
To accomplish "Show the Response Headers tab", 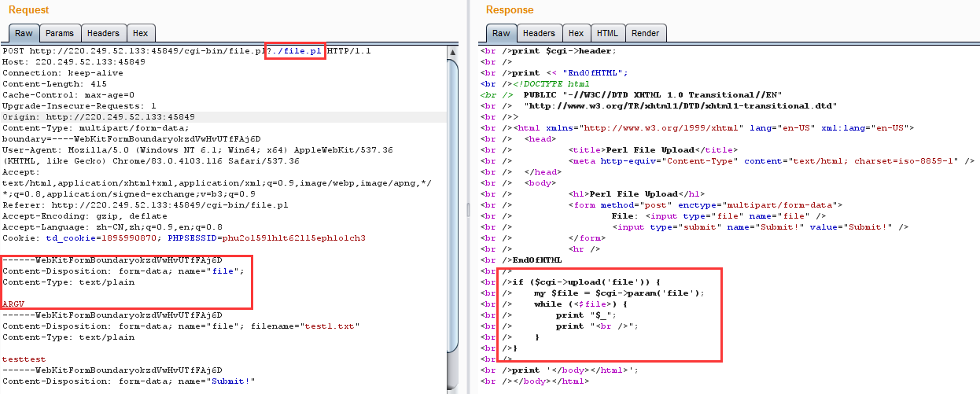I will (x=539, y=33).
